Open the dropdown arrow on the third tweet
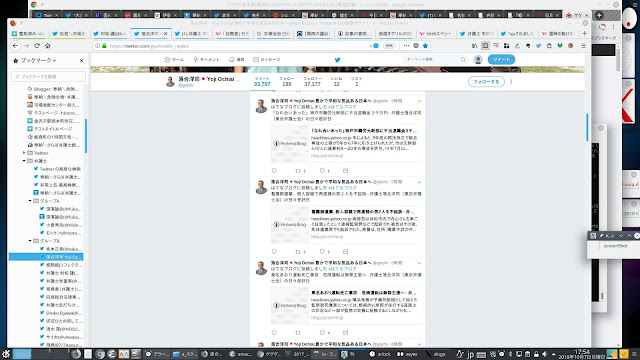 (x=419, y=263)
